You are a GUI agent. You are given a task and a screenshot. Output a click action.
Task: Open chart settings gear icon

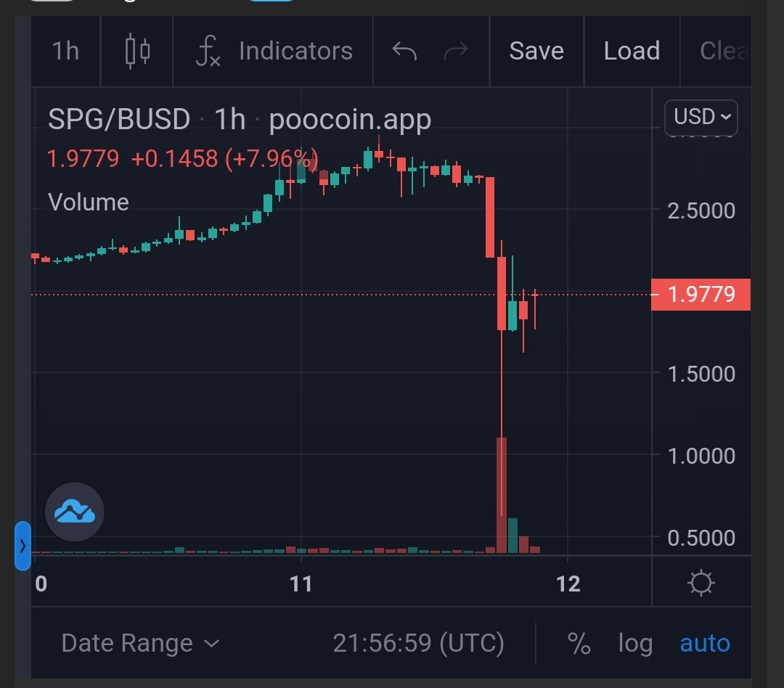[x=701, y=583]
